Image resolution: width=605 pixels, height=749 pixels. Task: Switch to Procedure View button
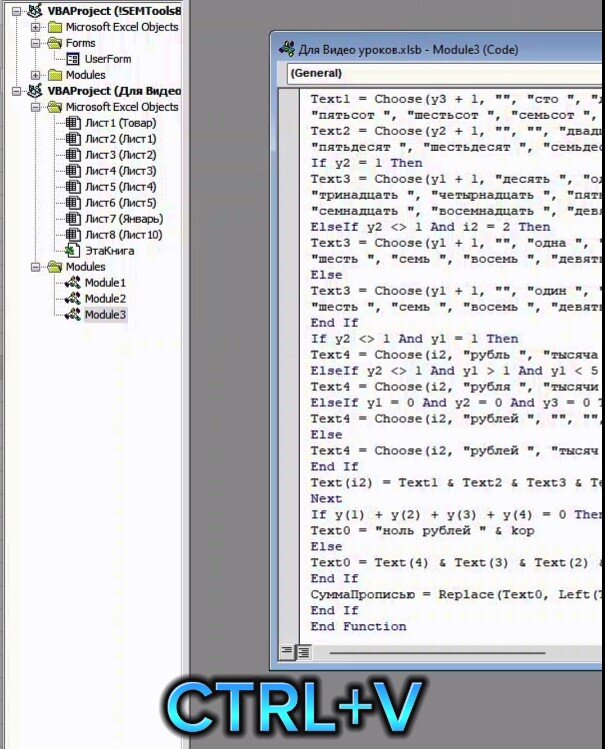pyautogui.click(x=286, y=651)
